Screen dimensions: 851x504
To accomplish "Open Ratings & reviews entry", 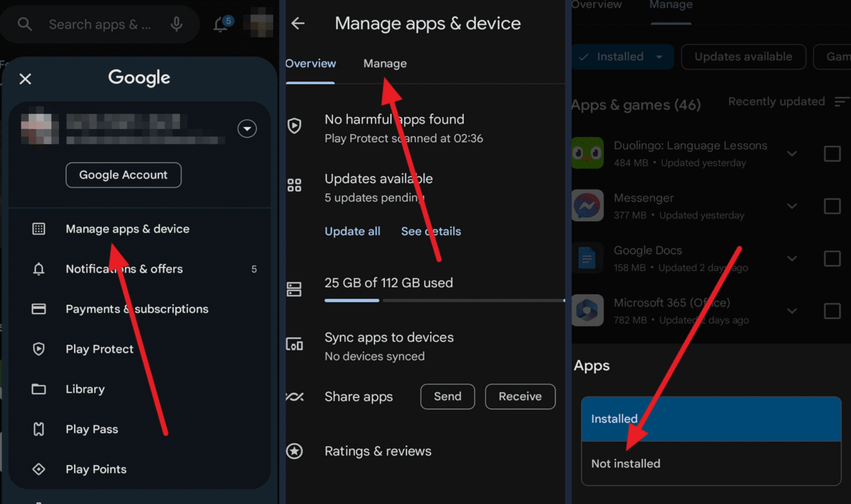I will click(378, 451).
